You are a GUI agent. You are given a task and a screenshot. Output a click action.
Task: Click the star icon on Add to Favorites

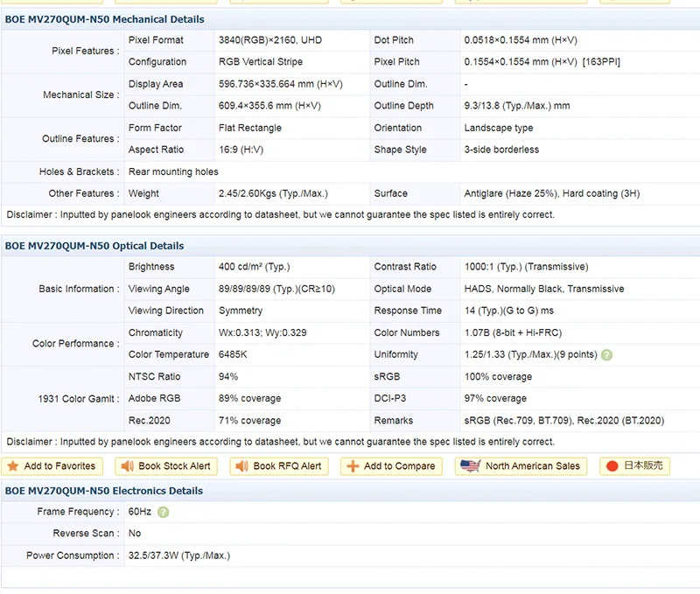click(13, 466)
